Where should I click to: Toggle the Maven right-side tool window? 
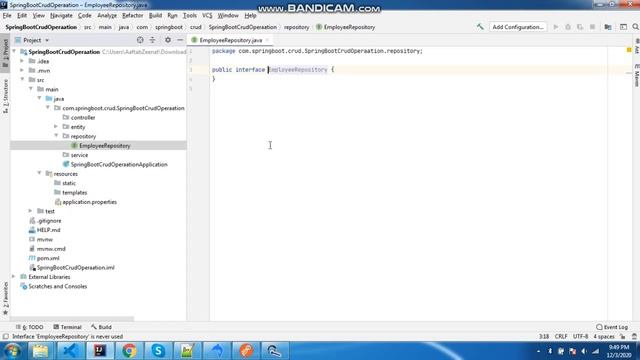636,76
